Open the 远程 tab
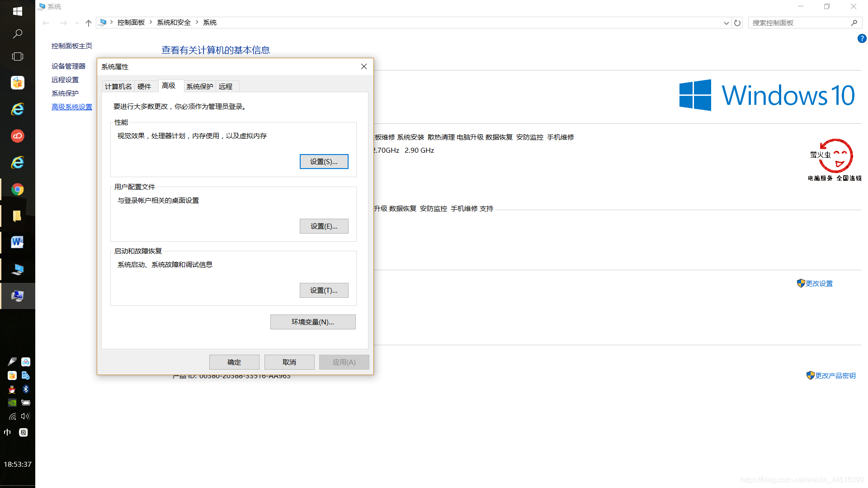This screenshot has width=868, height=488. click(x=226, y=86)
